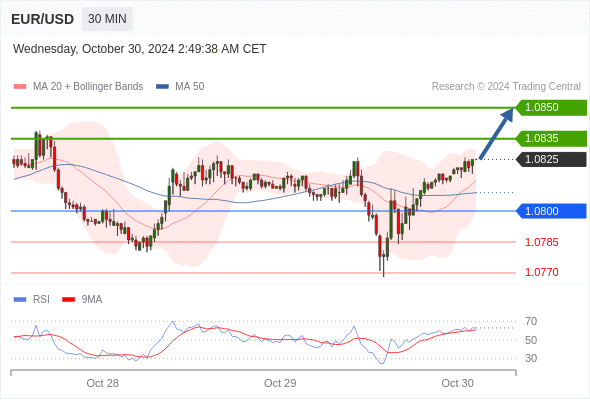
Task: Click the RSI 70 level label
Action: tap(531, 322)
